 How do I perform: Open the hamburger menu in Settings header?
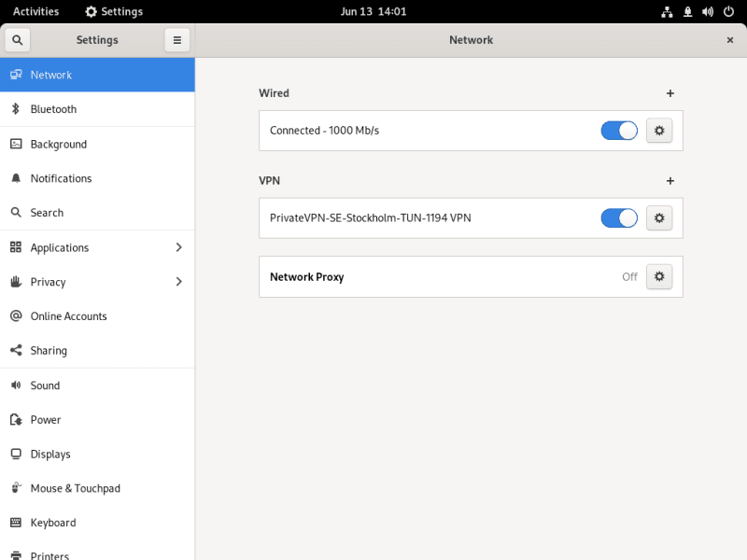(x=177, y=40)
